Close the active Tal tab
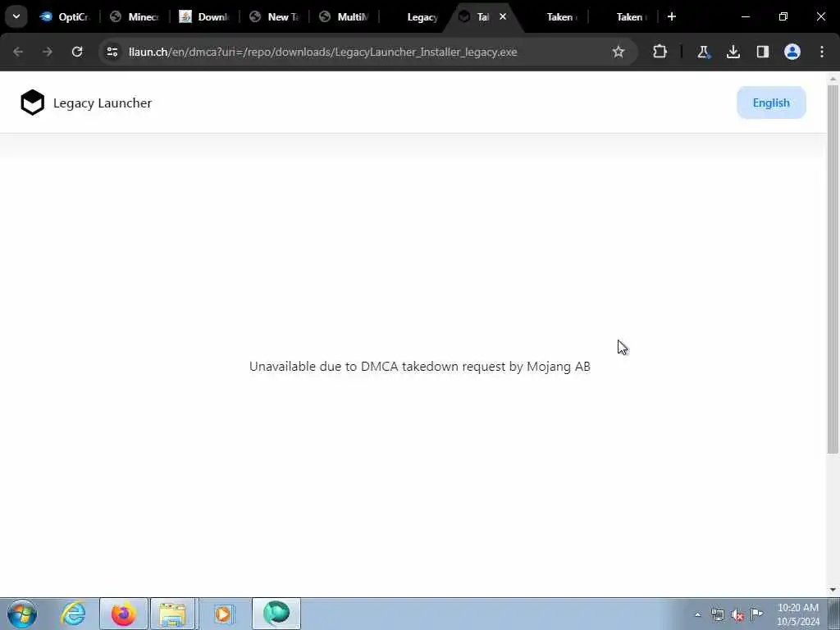 click(x=503, y=16)
